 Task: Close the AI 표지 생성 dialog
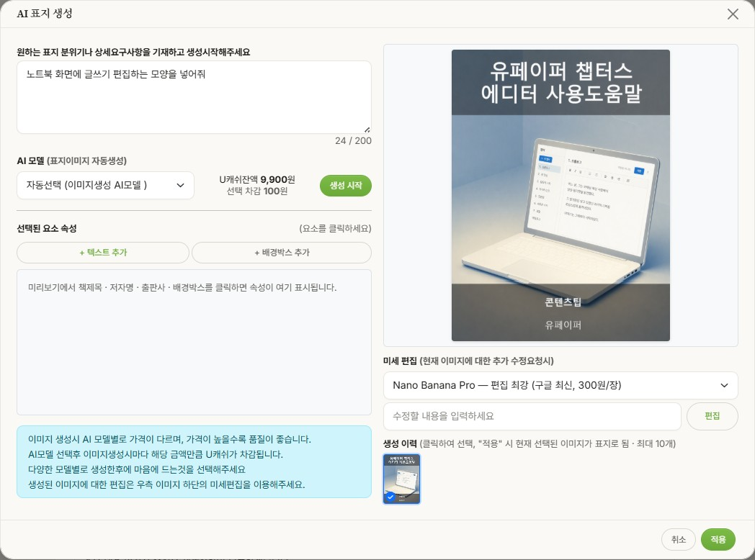point(733,14)
